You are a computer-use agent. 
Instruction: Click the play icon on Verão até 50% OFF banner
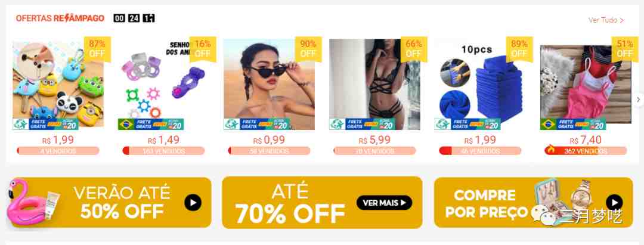click(193, 202)
